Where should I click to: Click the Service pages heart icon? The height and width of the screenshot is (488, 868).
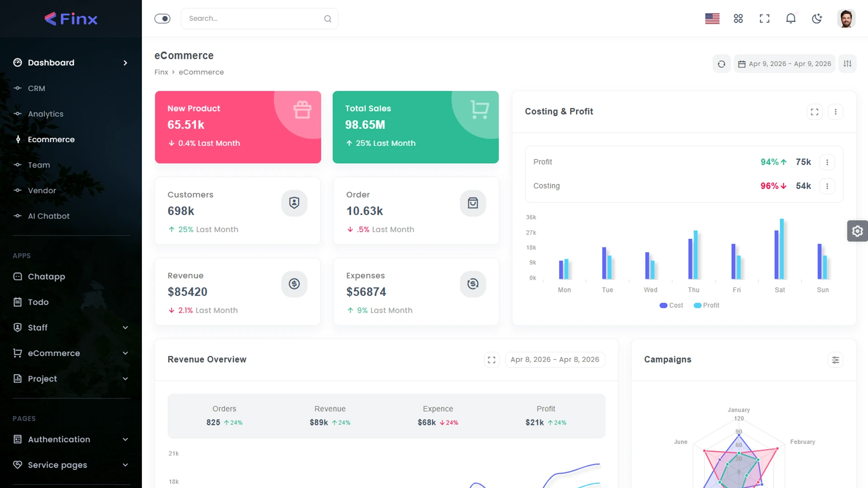[18, 465]
